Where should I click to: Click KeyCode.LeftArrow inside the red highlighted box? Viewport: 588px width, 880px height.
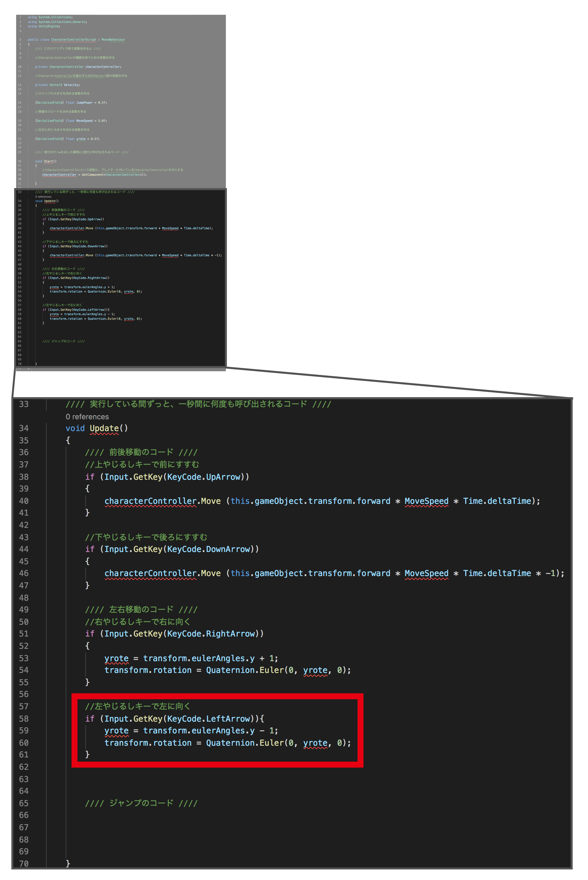(x=209, y=718)
